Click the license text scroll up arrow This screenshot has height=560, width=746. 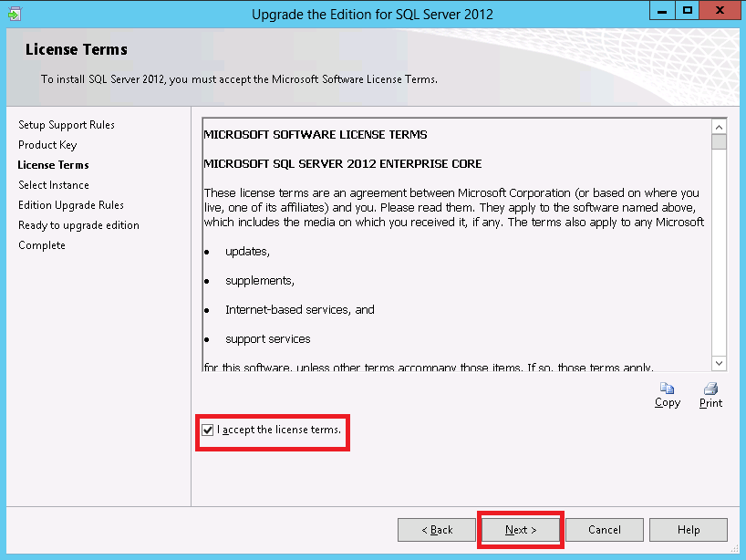pyautogui.click(x=719, y=127)
